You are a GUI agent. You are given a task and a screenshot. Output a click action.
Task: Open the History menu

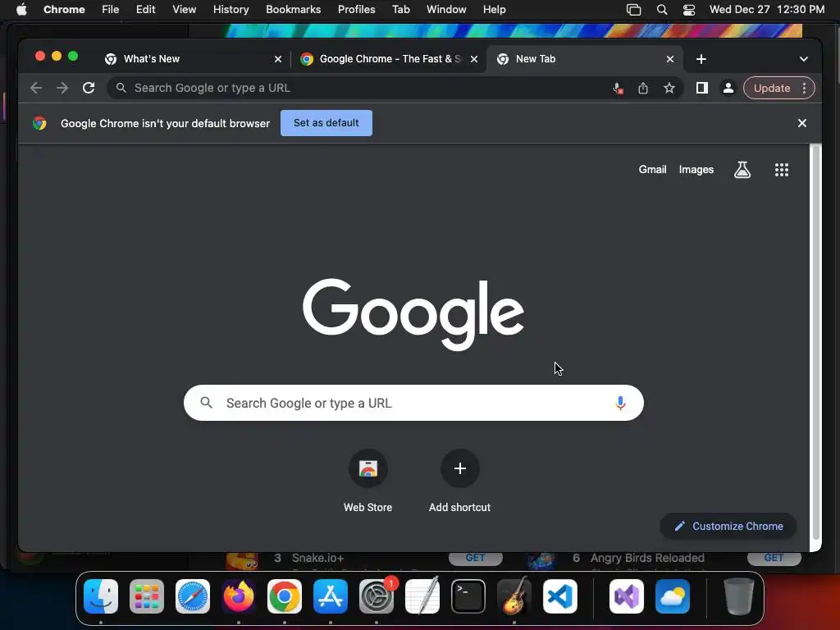231,10
